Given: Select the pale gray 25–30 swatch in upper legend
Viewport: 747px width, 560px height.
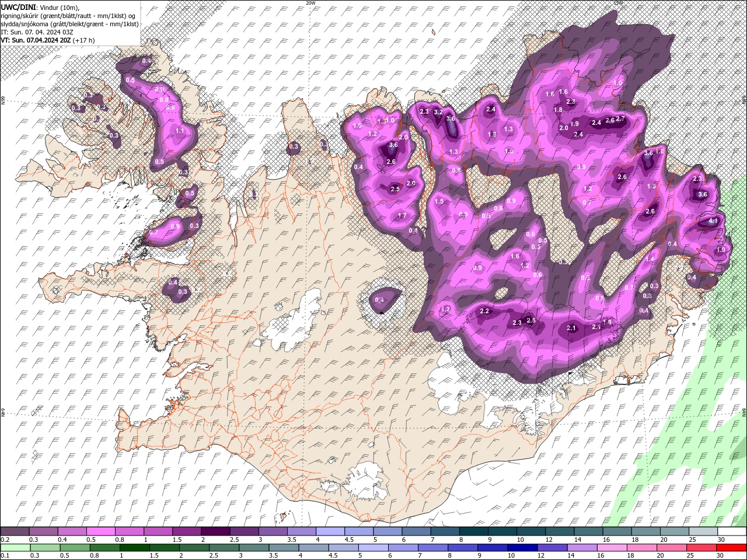Looking at the screenshot, I should (x=703, y=531).
